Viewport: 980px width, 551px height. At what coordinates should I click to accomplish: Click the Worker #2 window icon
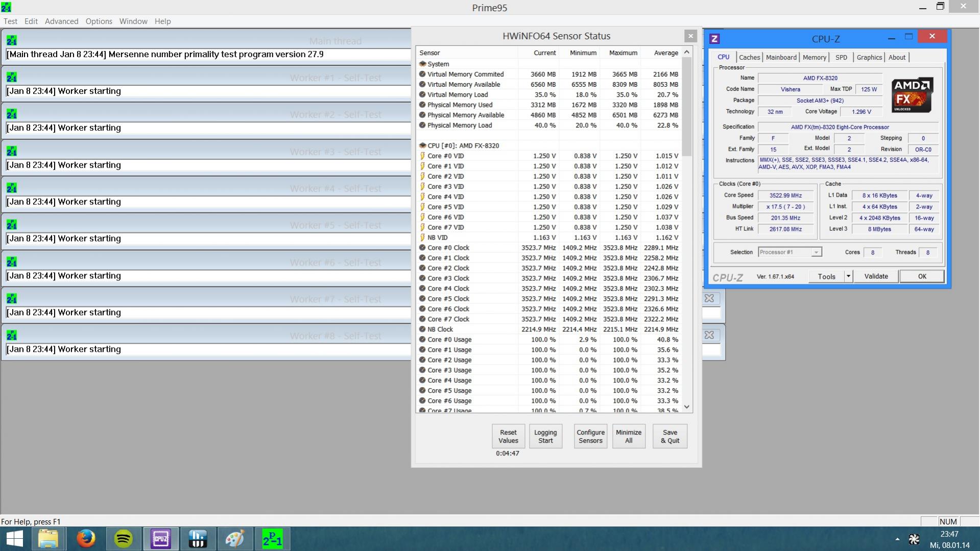(x=12, y=114)
